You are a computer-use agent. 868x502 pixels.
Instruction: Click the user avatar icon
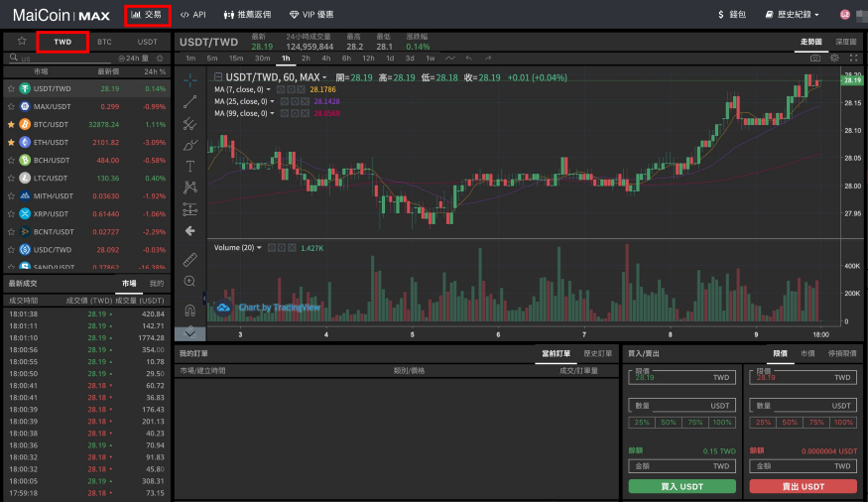click(845, 15)
